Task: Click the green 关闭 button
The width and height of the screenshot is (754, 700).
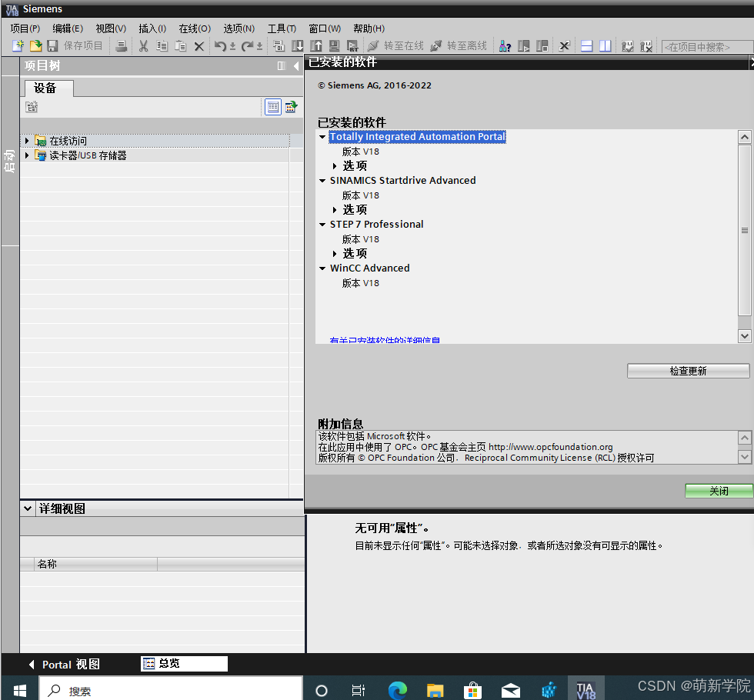Action: [719, 491]
